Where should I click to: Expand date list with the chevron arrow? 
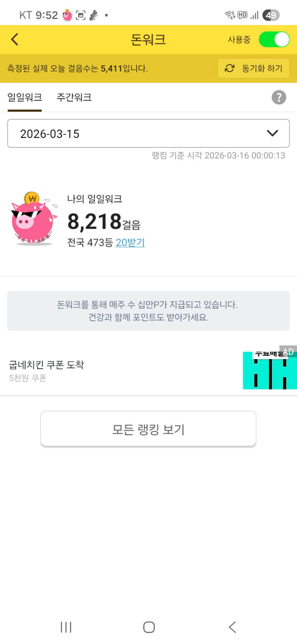[272, 133]
